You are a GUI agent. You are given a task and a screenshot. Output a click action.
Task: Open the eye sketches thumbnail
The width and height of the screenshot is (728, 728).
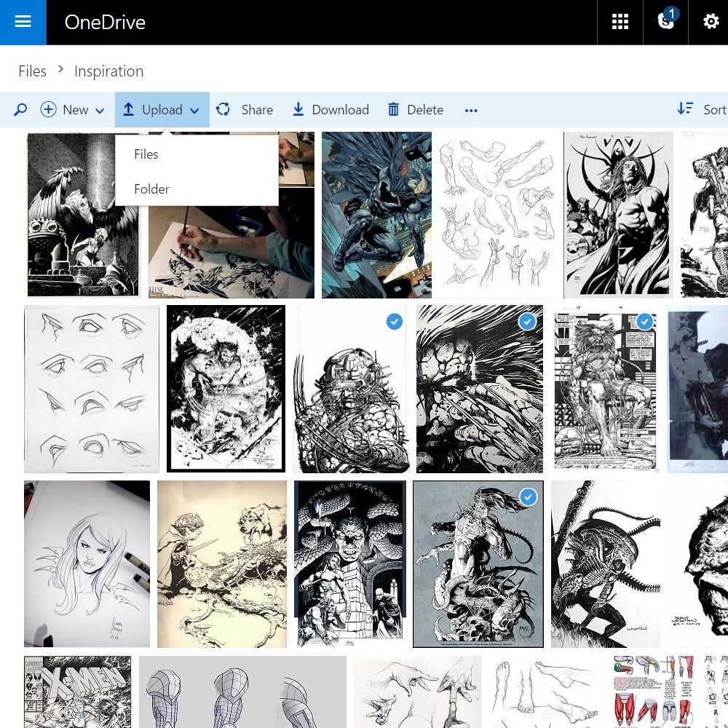92,389
